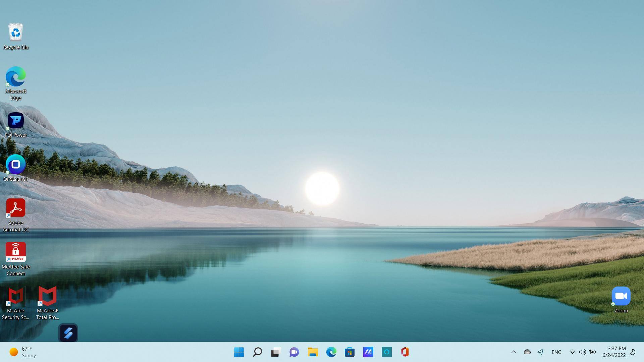The image size is (644, 362).
Task: Open File Explorer from the taskbar
Action: click(x=313, y=352)
